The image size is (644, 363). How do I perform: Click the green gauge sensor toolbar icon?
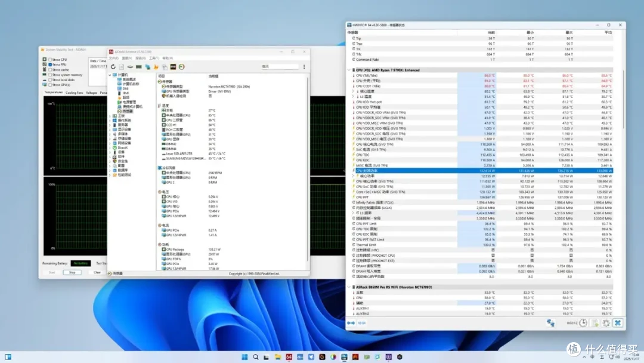(181, 67)
